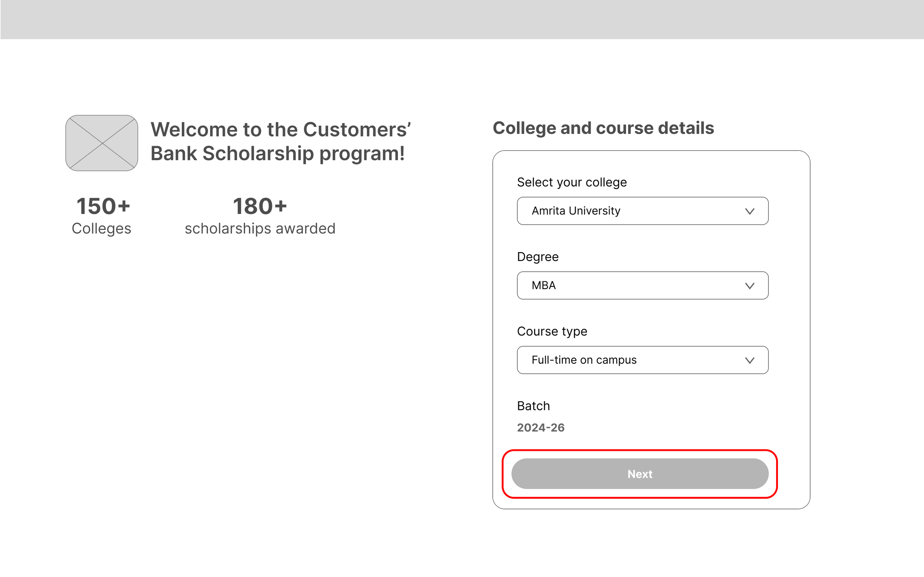This screenshot has height=577, width=924.
Task: Click the Amrita University text
Action: pos(576,211)
